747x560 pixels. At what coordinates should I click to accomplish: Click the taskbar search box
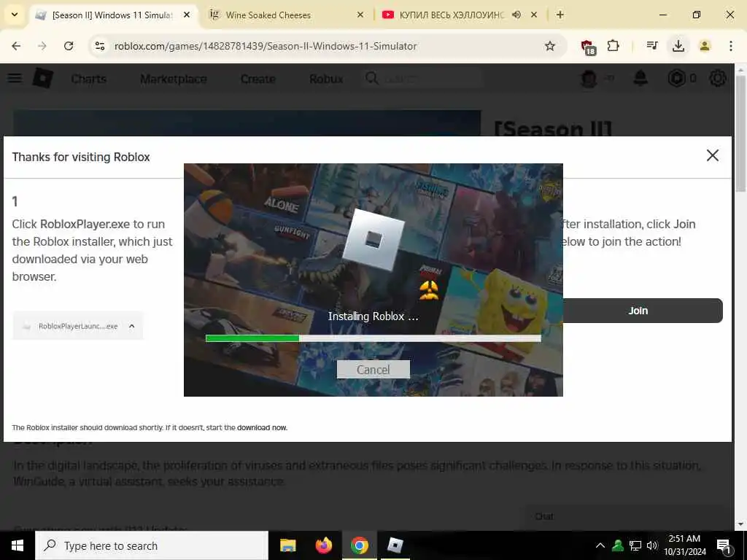click(x=152, y=545)
